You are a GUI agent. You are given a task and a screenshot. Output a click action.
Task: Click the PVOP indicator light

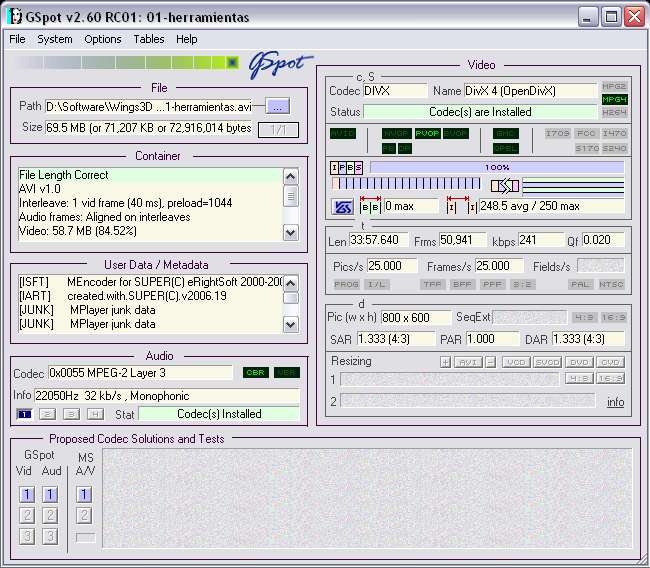point(427,134)
